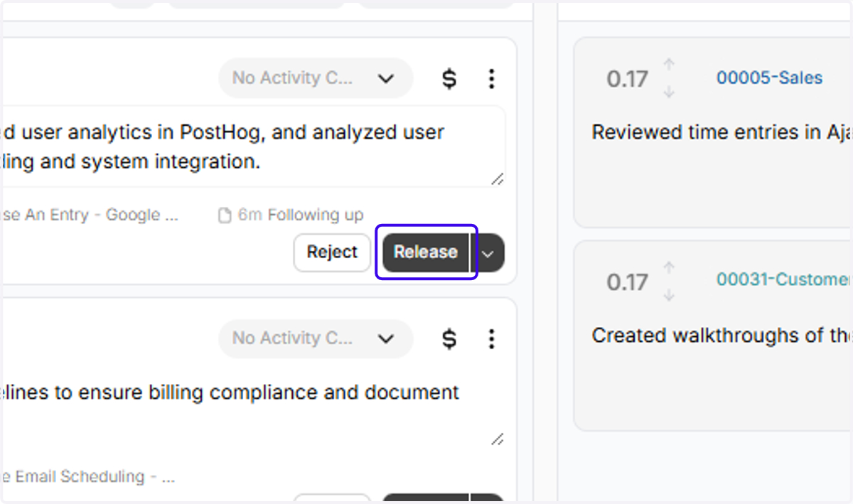The width and height of the screenshot is (853, 504).
Task: Click the 'Created walkthroughs' description text
Action: click(x=722, y=336)
